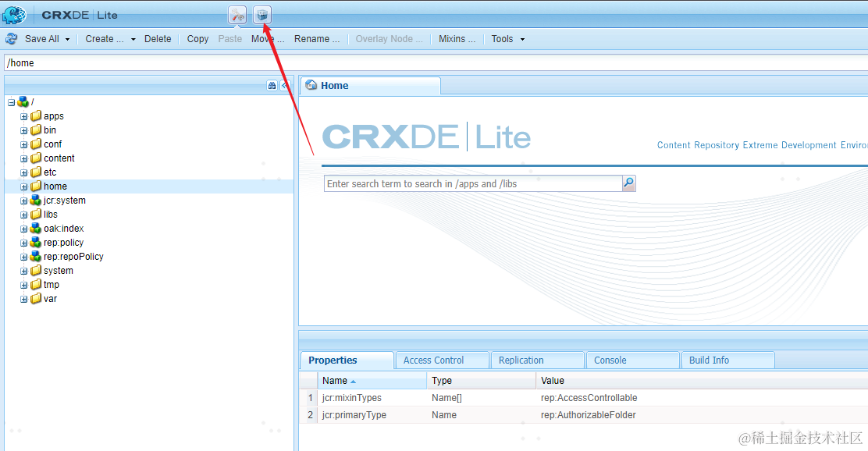Expand the var node

point(23,299)
